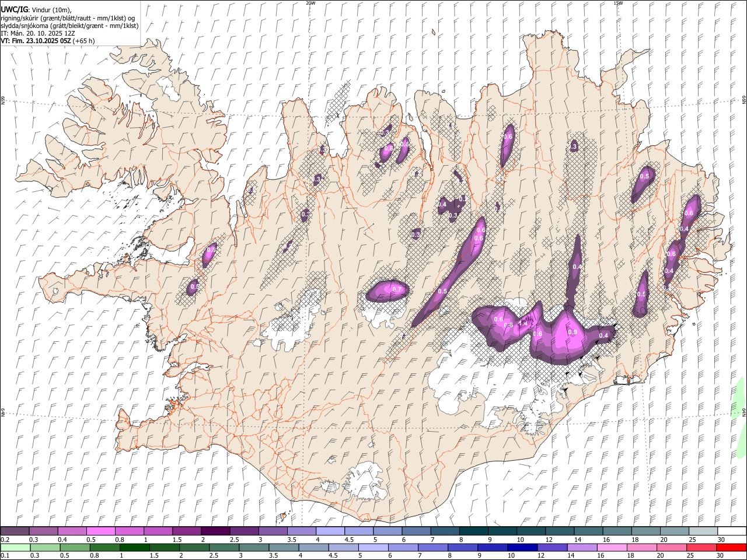
Task: Click the 'UWC/IG: Vindur (10m)' title text
Action: pyautogui.click(x=36, y=10)
